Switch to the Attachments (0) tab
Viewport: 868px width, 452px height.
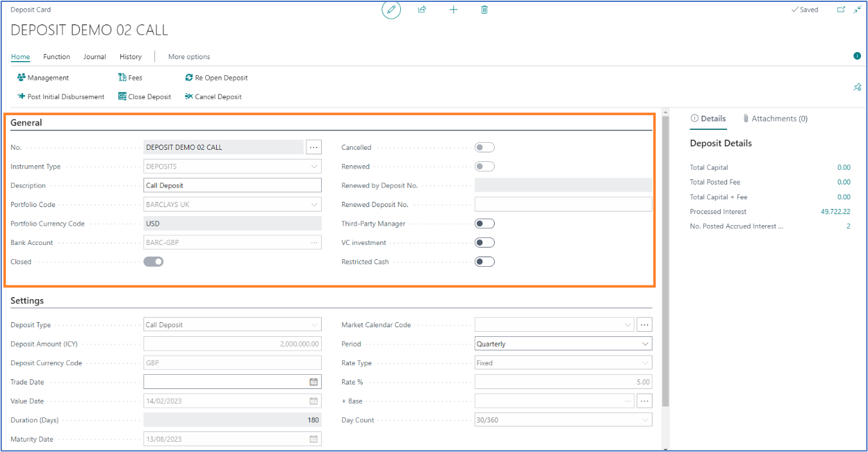pos(775,118)
